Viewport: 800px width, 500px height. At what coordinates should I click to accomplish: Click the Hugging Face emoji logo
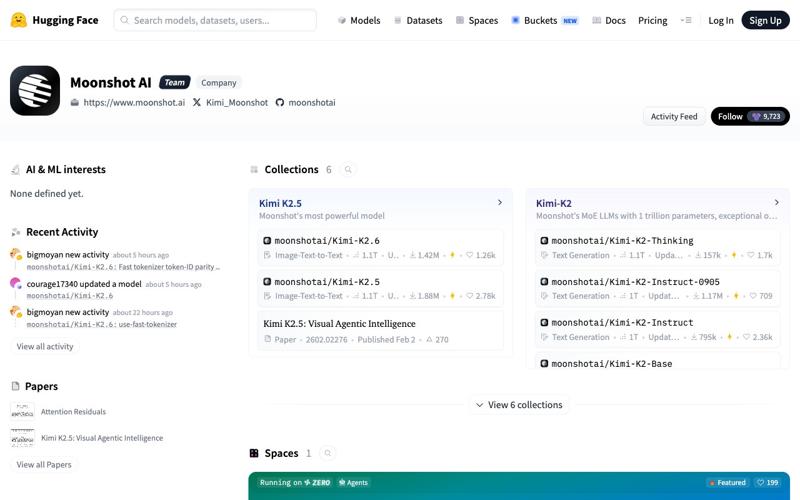click(x=19, y=20)
